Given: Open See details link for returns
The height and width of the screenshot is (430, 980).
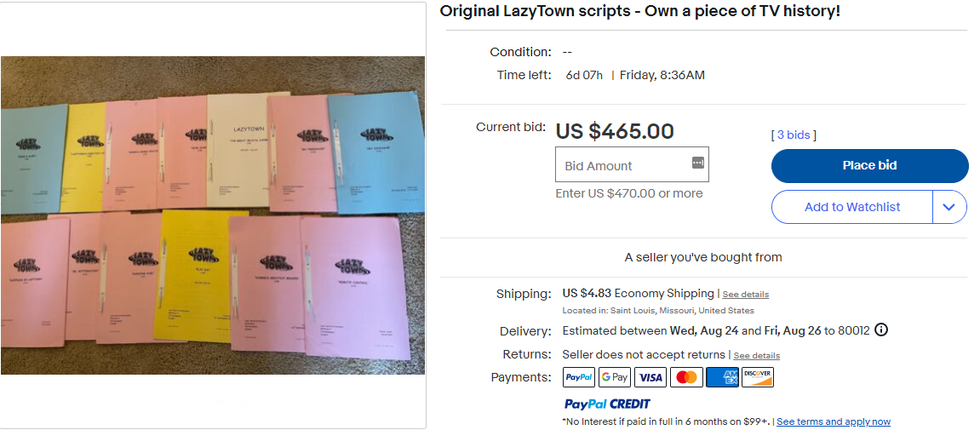Looking at the screenshot, I should (757, 355).
